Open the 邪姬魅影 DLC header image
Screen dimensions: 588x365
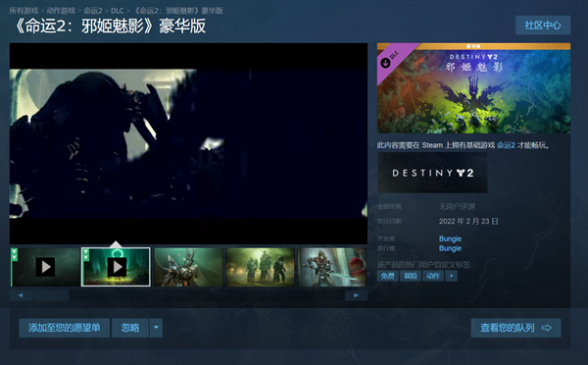[473, 88]
